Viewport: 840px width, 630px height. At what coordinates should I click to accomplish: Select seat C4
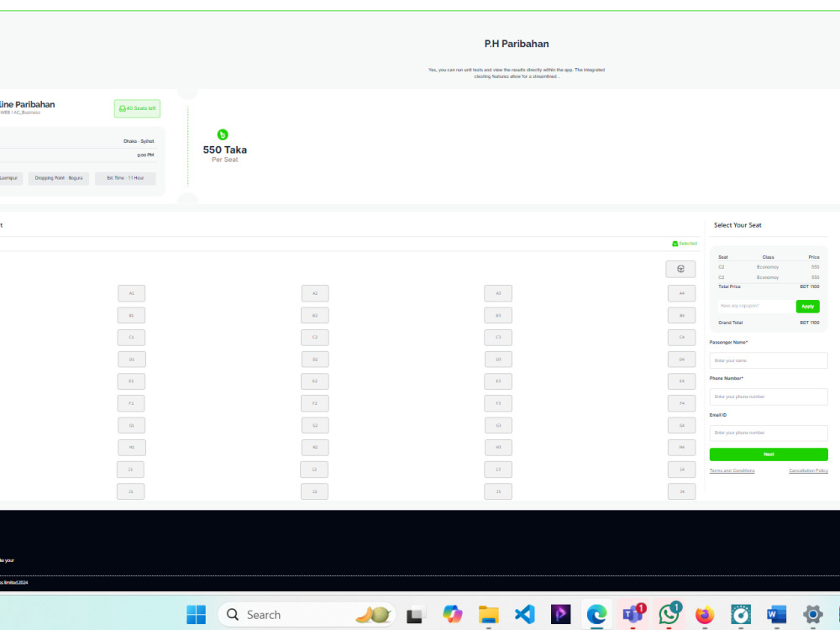click(x=681, y=338)
